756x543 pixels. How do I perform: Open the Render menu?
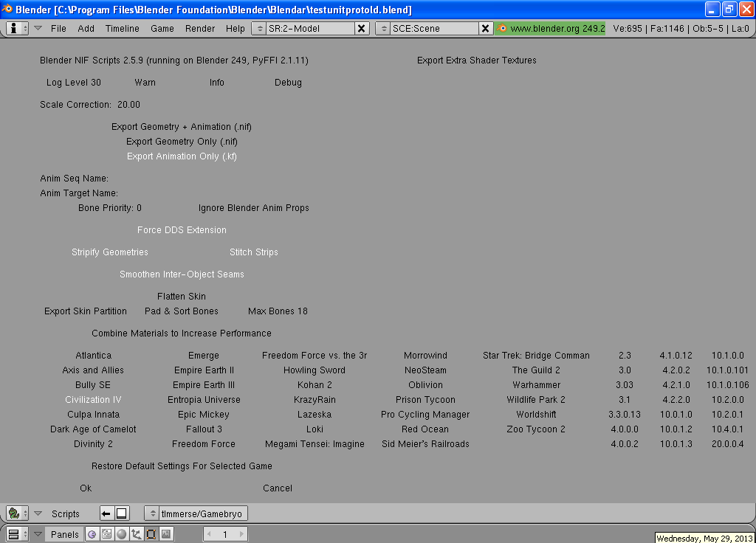[199, 29]
